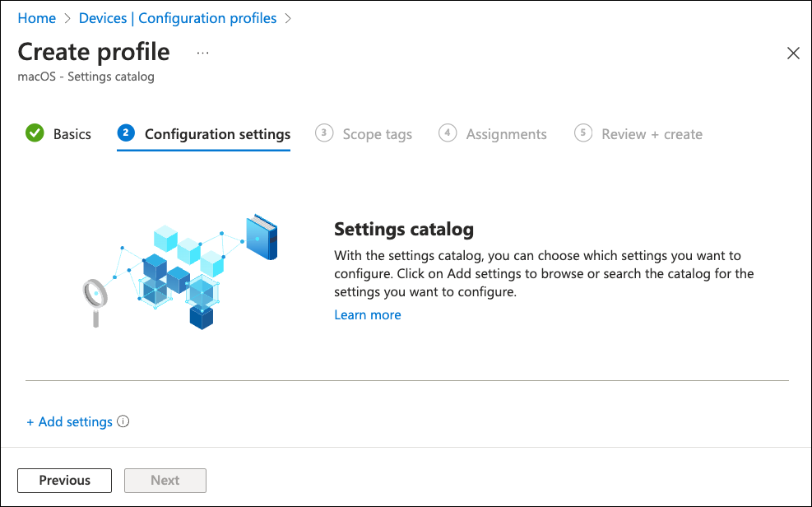
Task: Click the blue step 2 circle icon
Action: tap(126, 133)
